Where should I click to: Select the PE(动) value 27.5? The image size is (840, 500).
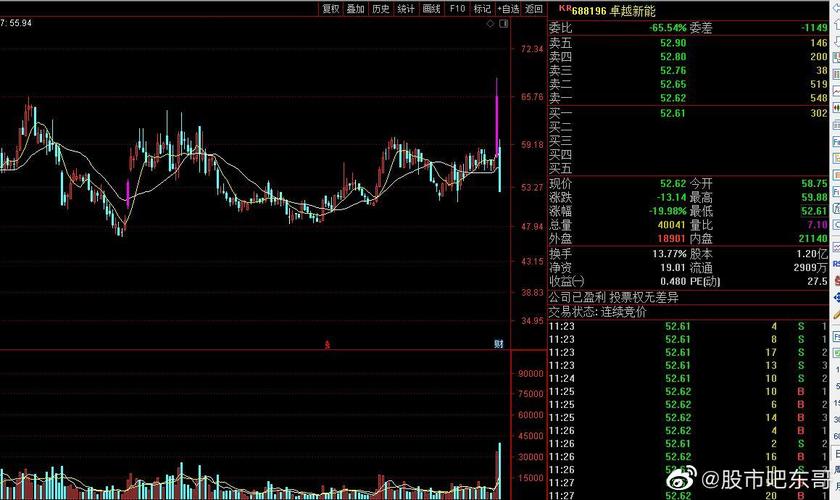point(818,281)
